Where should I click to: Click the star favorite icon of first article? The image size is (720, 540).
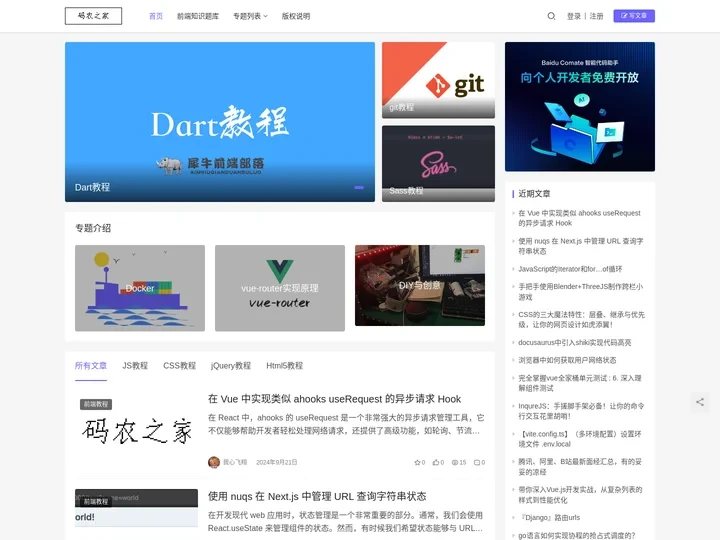coord(417,462)
